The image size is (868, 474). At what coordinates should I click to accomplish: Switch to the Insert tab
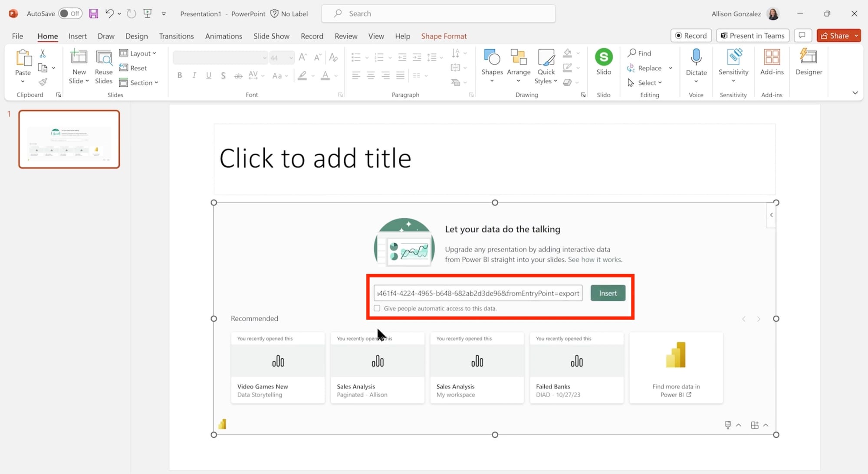pyautogui.click(x=77, y=36)
